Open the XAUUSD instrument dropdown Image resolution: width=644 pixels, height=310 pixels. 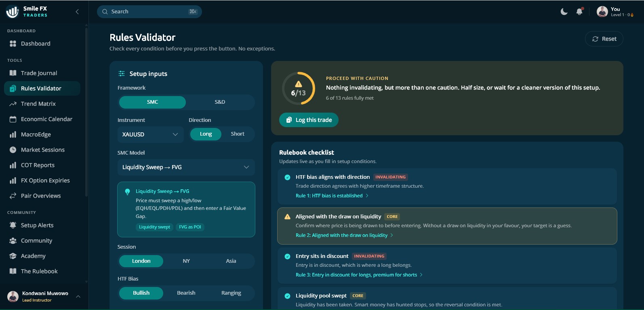150,134
